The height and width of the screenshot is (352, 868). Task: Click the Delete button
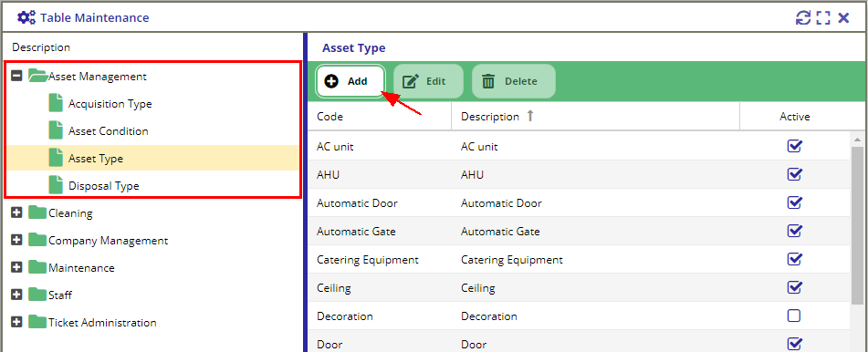pos(513,81)
